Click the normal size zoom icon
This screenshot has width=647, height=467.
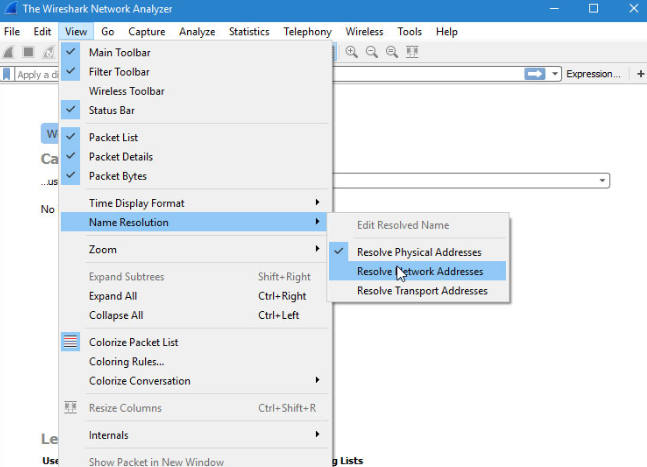(x=392, y=52)
